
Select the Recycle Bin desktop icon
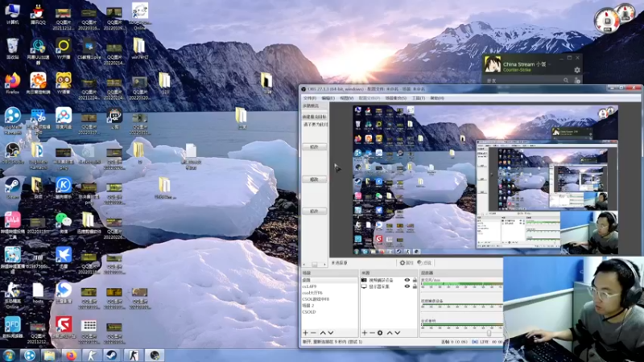[12, 48]
